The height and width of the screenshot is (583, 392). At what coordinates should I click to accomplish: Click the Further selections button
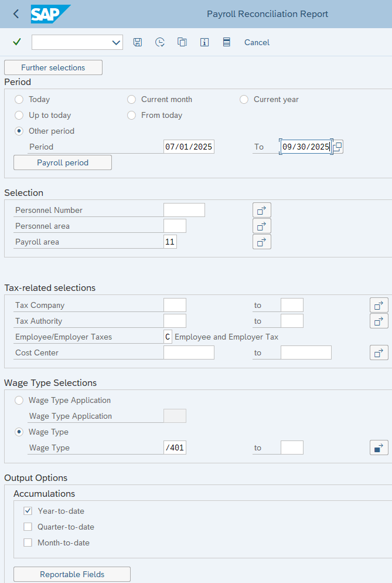point(53,67)
